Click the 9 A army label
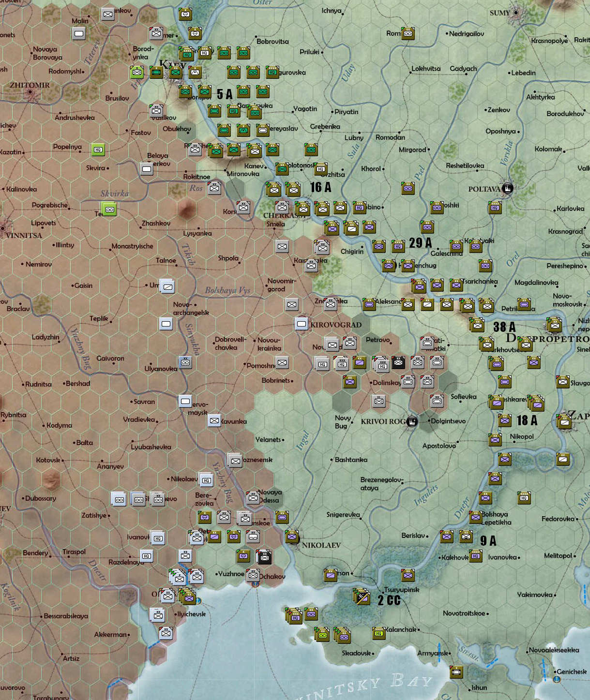The image size is (590, 700). tap(488, 541)
